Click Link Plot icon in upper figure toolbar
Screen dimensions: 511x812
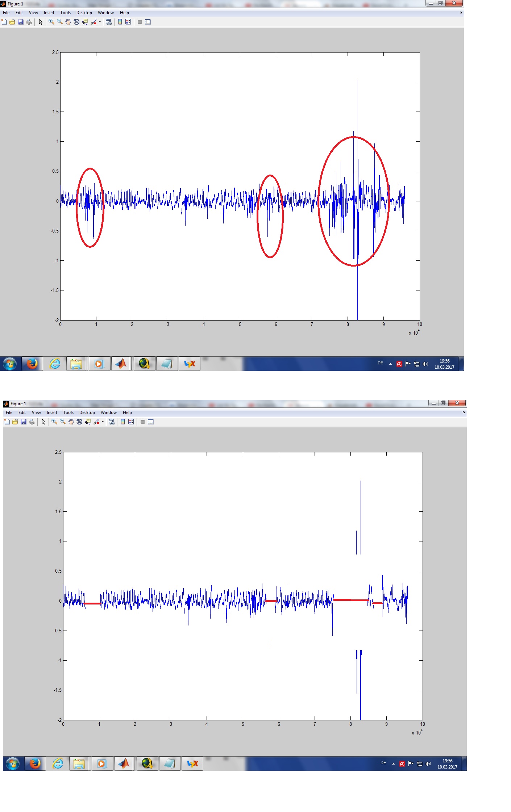coord(108,22)
